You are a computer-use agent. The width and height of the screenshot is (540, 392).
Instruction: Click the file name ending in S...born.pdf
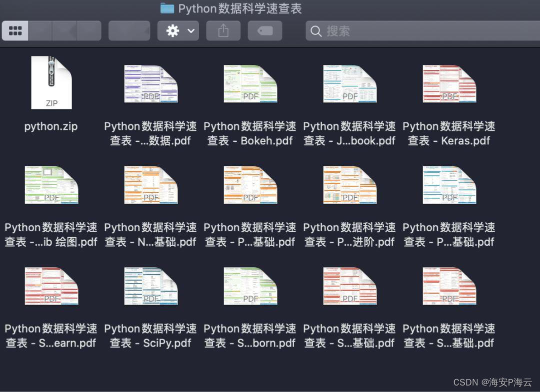(x=250, y=336)
